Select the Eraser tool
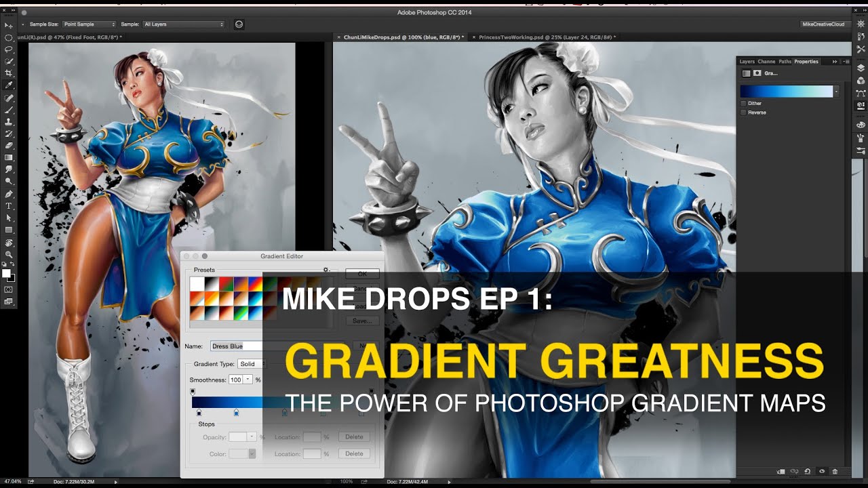Screen dimensions: 868x488 tap(9, 145)
